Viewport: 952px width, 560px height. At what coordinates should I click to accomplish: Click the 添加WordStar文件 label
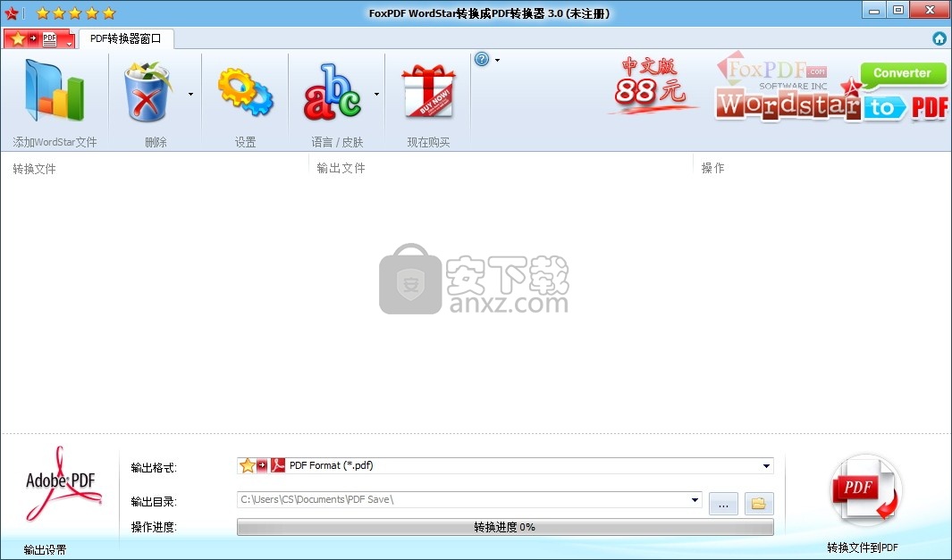click(55, 142)
